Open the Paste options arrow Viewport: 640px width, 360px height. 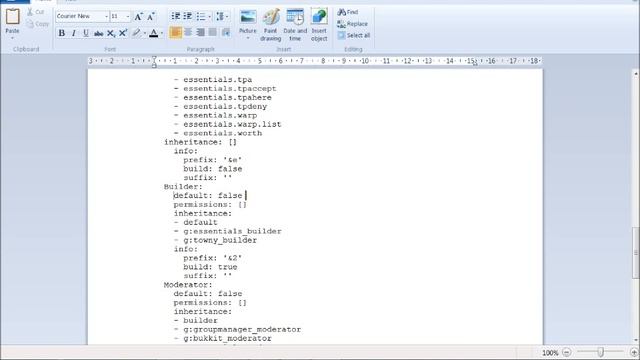[12, 38]
